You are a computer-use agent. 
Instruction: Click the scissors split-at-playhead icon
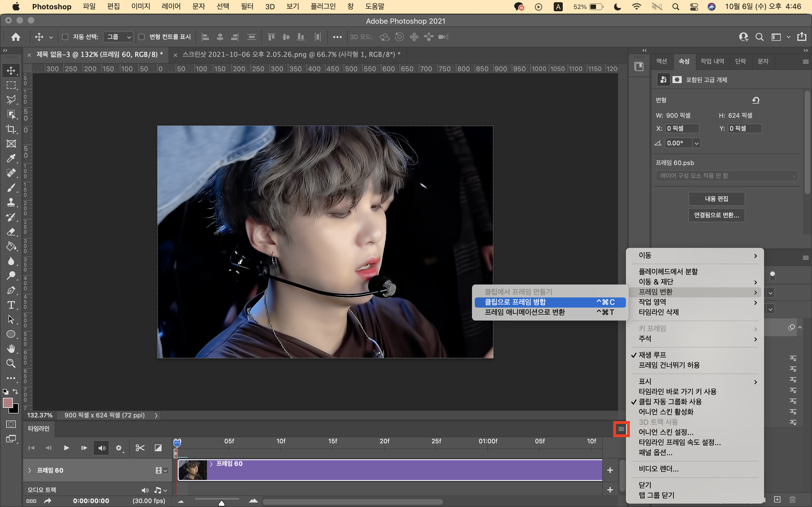pos(140,448)
